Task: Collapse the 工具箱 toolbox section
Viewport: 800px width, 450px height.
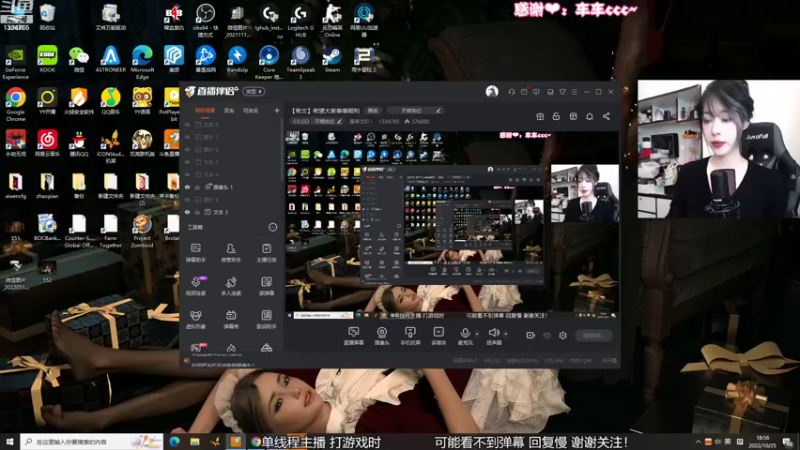Action: (x=272, y=227)
